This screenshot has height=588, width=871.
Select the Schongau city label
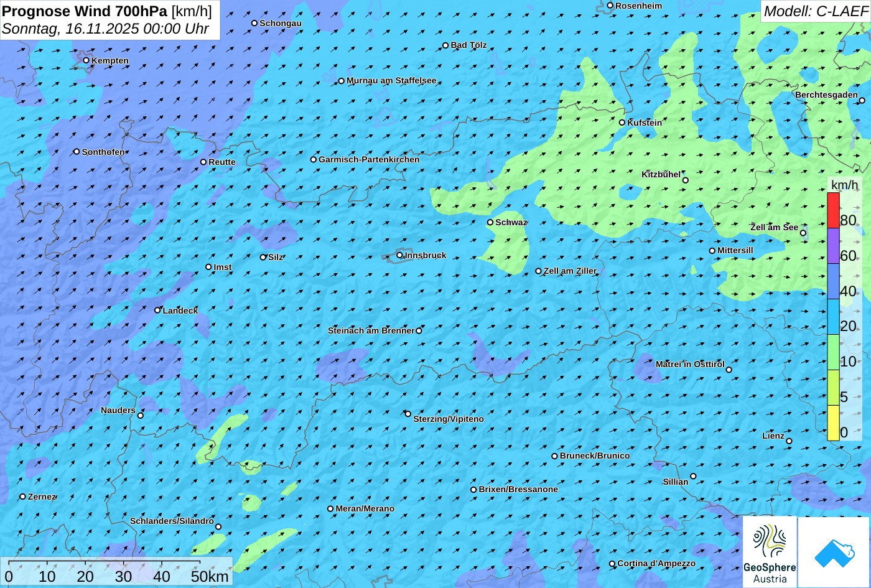pos(280,23)
